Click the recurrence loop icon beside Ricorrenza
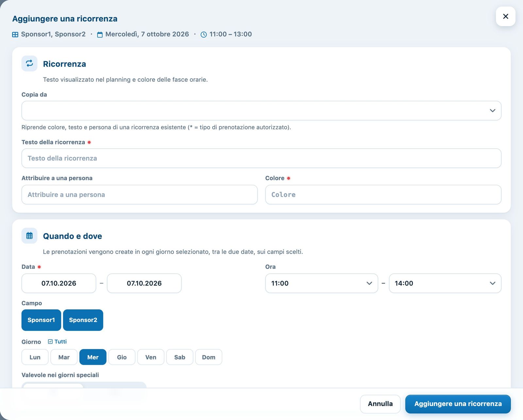Screen dimensions: 523x420 pyautogui.click(x=29, y=63)
